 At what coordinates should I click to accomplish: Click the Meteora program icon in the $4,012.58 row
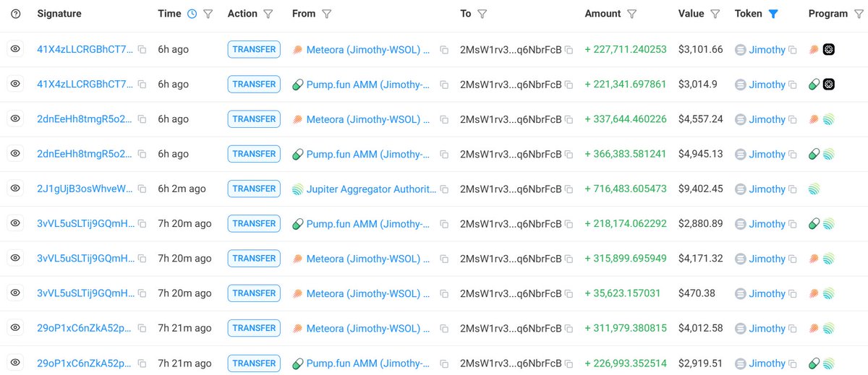[814, 328]
